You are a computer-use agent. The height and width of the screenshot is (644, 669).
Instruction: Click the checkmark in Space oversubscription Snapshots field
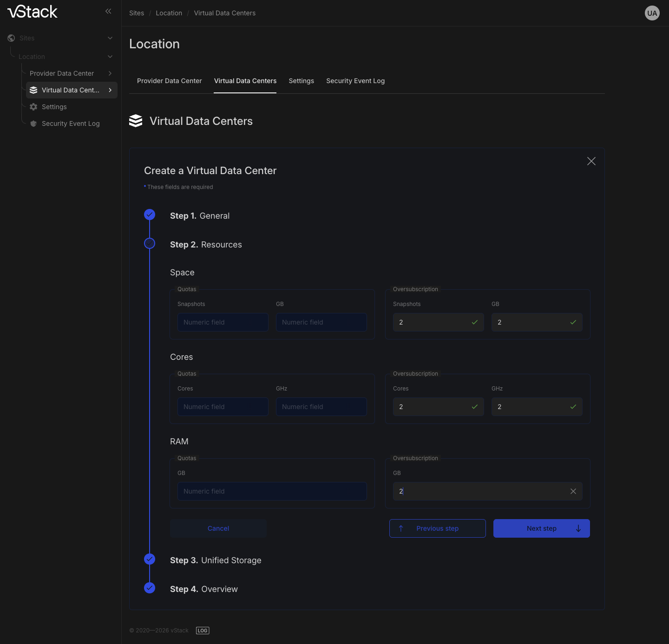point(475,322)
